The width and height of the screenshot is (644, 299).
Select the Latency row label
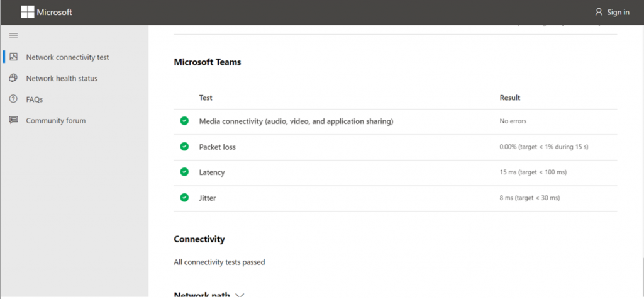212,172
